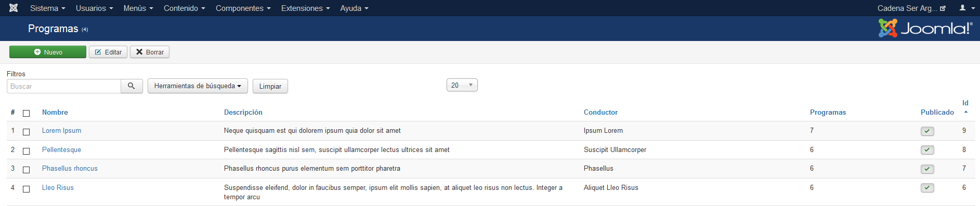Click the Buscar search input field

[64, 86]
